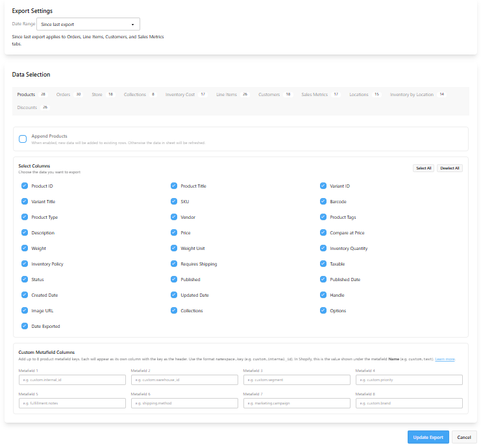Focus the Metafield 5 input
This screenshot has height=448, width=481.
pyautogui.click(x=72, y=403)
